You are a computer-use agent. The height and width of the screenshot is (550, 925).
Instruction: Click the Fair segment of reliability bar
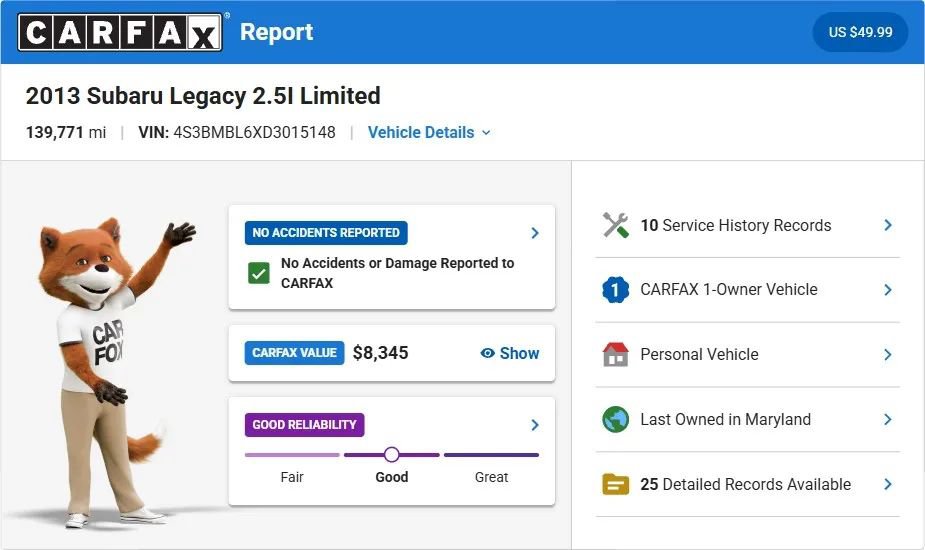(x=292, y=455)
